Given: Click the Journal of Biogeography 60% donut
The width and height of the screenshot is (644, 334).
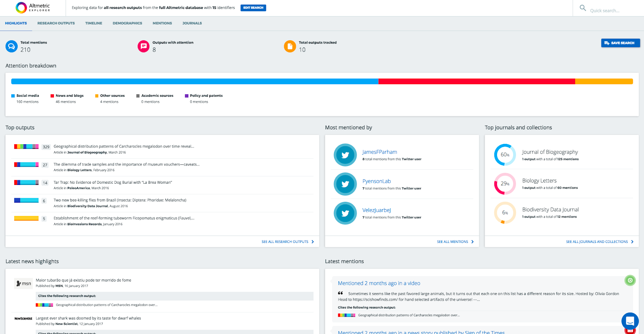Looking at the screenshot, I should coord(505,155).
